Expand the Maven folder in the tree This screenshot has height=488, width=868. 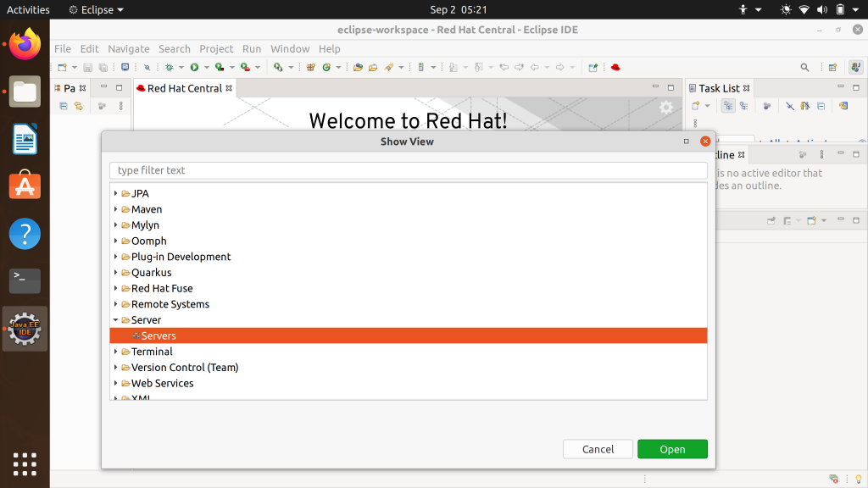116,209
